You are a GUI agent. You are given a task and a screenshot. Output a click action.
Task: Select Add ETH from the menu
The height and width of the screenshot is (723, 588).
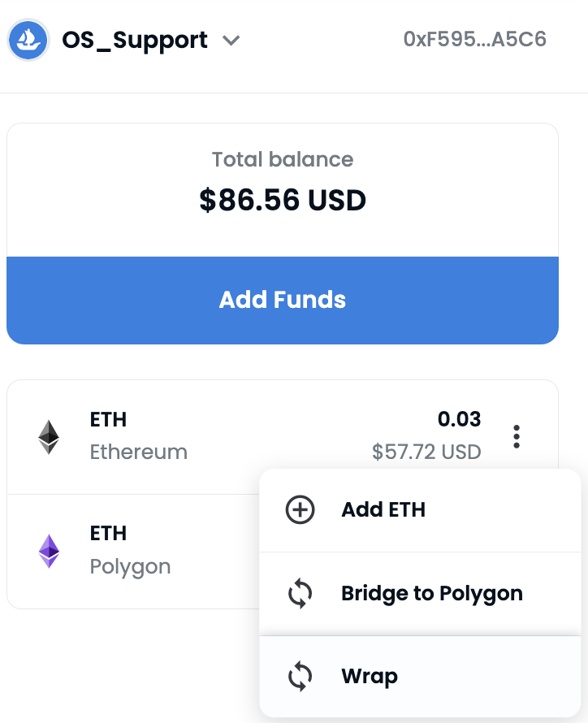tap(383, 509)
